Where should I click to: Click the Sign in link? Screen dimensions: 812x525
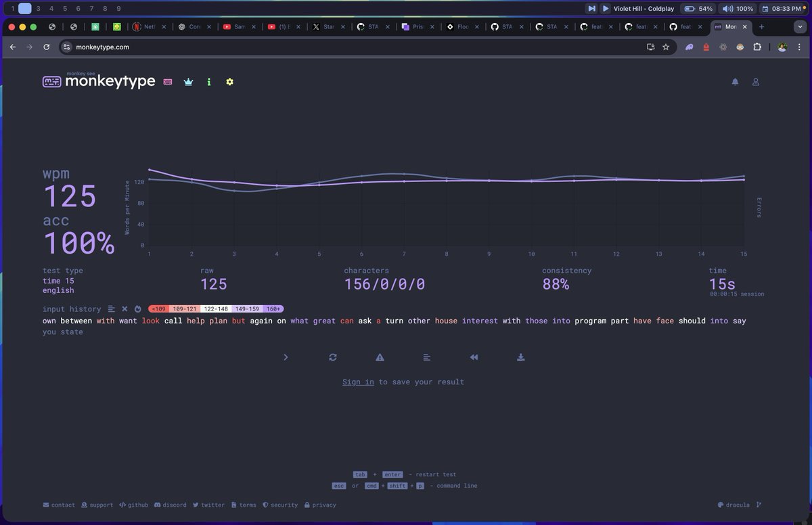point(358,382)
